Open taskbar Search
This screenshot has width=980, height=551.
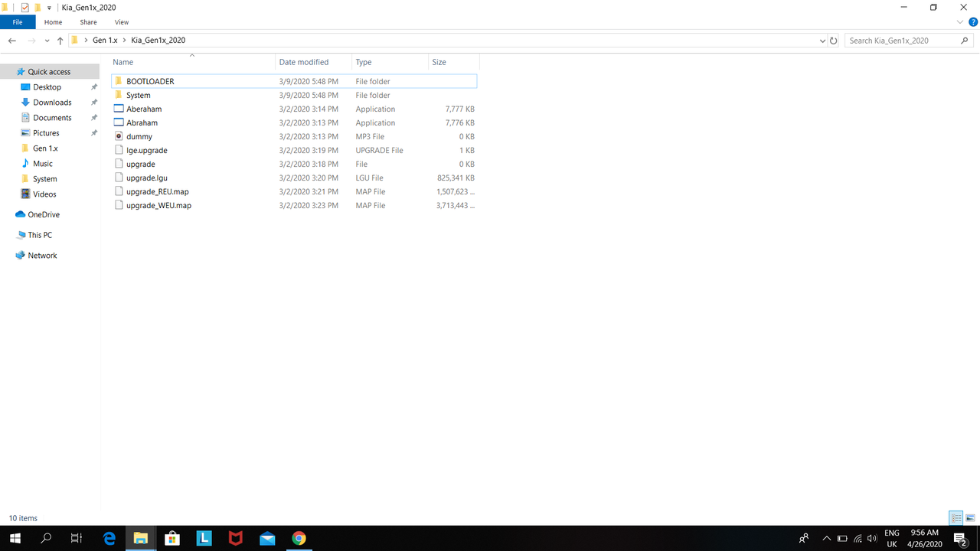pyautogui.click(x=46, y=538)
